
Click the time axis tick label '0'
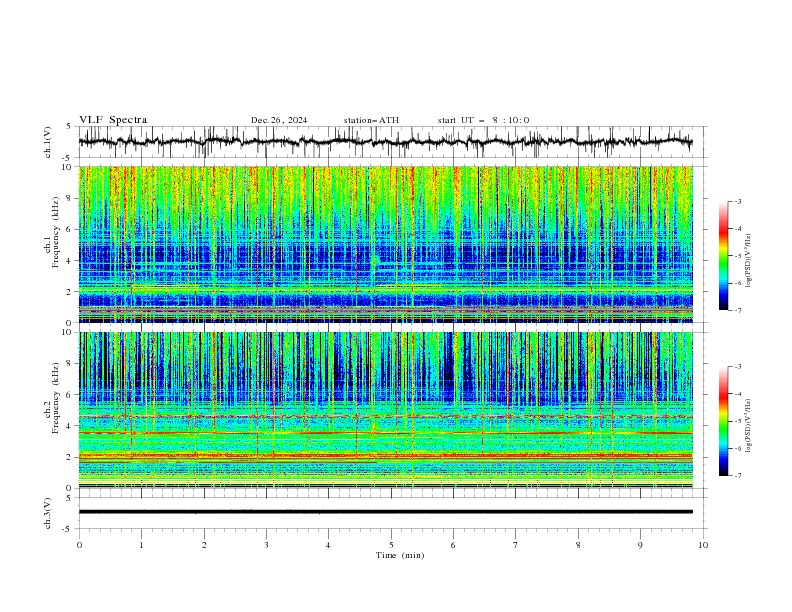(79, 545)
